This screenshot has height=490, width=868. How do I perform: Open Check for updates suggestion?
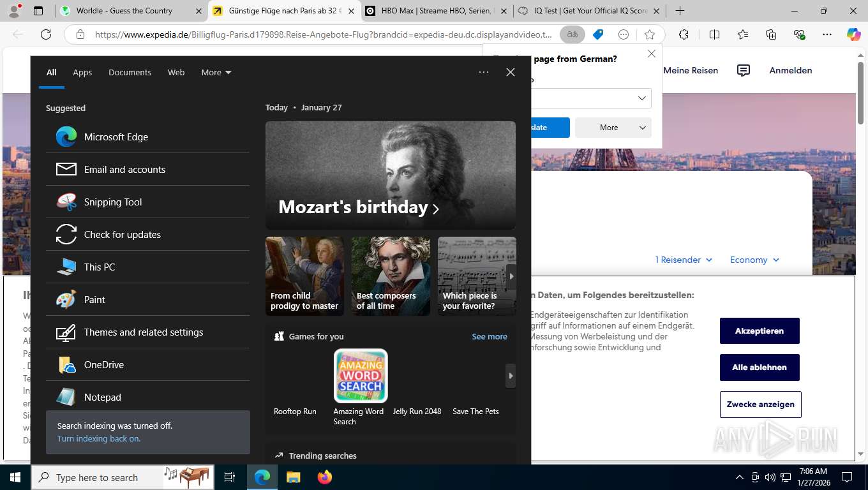(147, 234)
